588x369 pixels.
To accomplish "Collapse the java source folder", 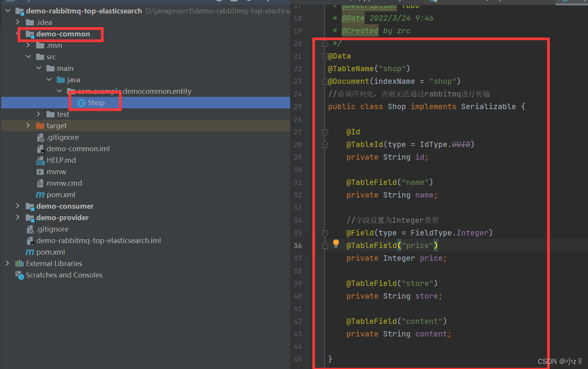I will tap(49, 80).
